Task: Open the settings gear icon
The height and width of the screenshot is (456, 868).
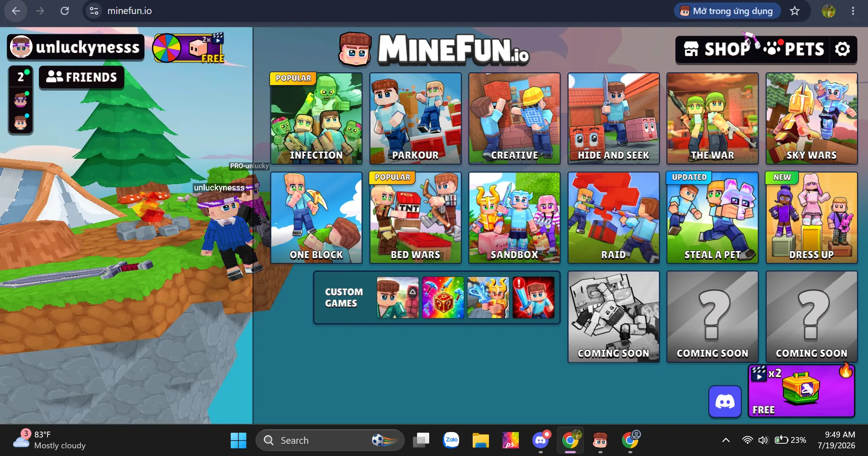Action: (843, 49)
